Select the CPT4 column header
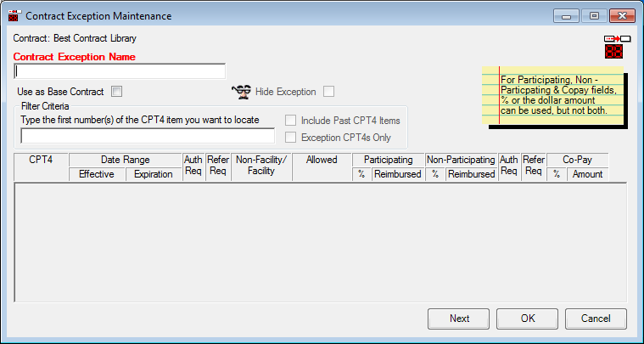644x344 pixels. 41,166
